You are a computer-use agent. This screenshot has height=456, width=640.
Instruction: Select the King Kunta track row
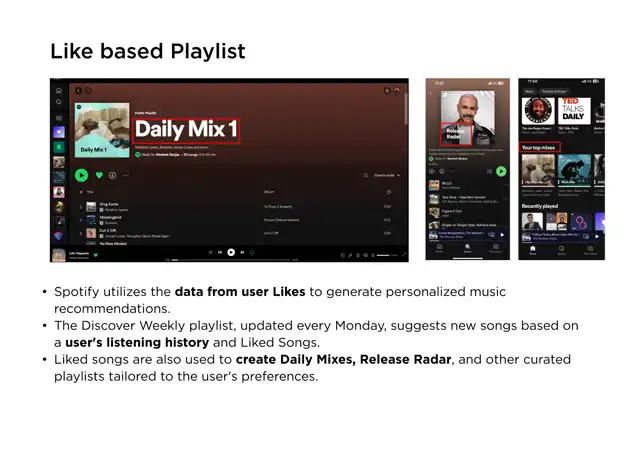[x=236, y=207]
